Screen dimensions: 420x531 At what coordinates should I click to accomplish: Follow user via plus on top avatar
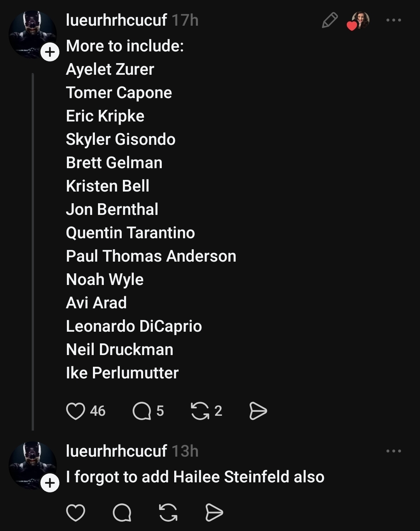coord(50,52)
